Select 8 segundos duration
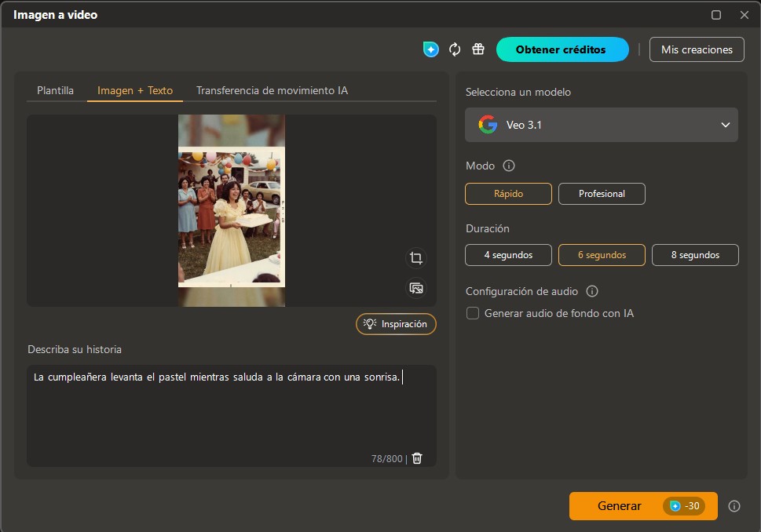Viewport: 761px width, 532px height. pyautogui.click(x=694, y=254)
